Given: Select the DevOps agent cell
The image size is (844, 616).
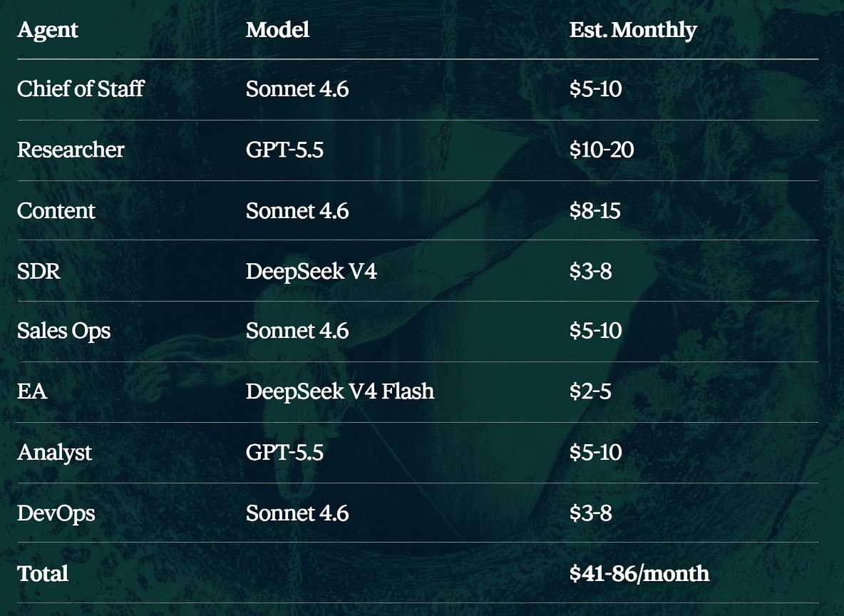Looking at the screenshot, I should point(56,513).
